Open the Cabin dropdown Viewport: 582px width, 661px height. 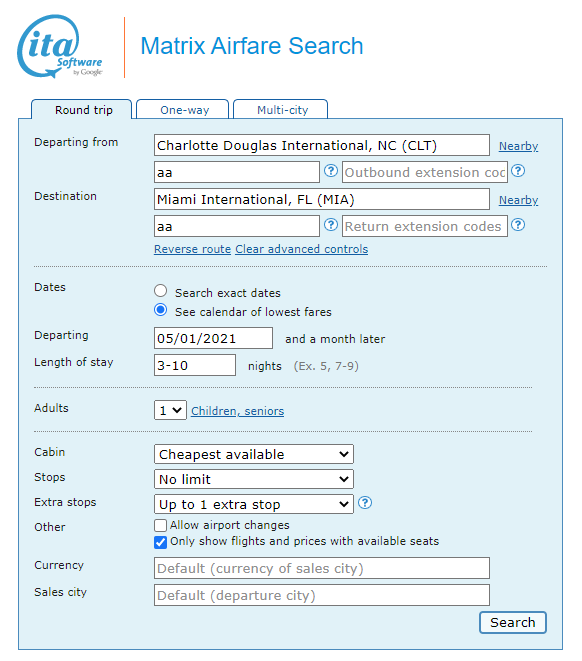tap(254, 454)
